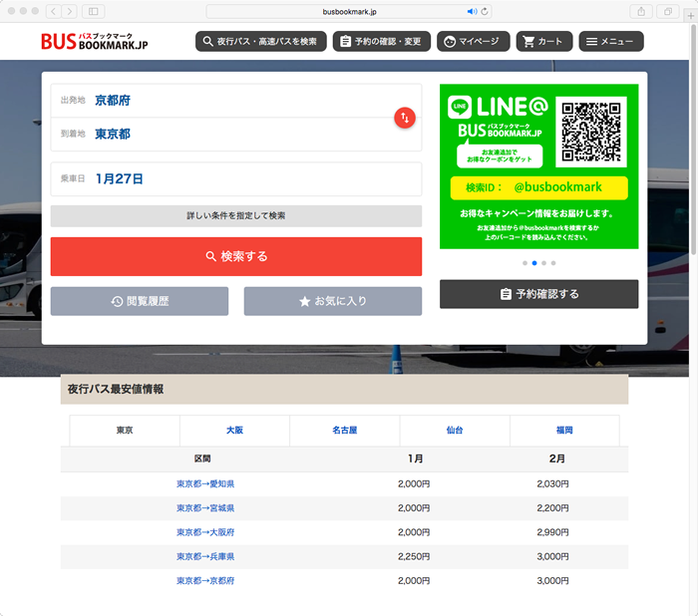Viewport: 698px width, 616px height.
Task: Click the busbookmark.jp address bar
Action: (349, 12)
